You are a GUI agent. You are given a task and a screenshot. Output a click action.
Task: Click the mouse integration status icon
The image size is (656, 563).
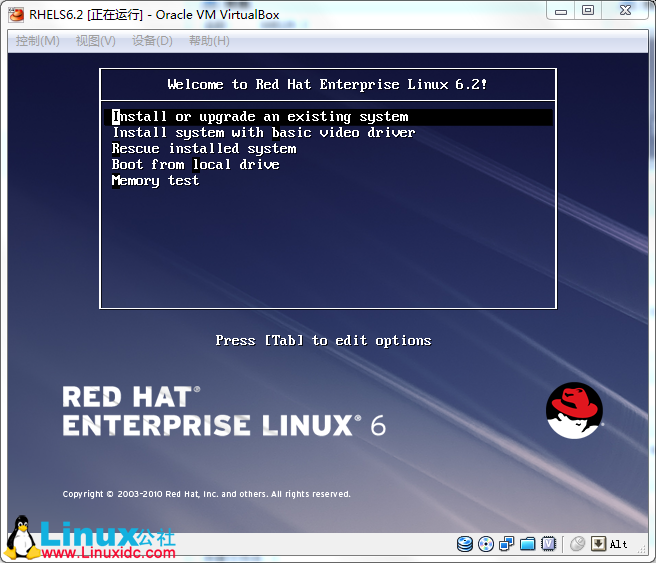pos(577,544)
